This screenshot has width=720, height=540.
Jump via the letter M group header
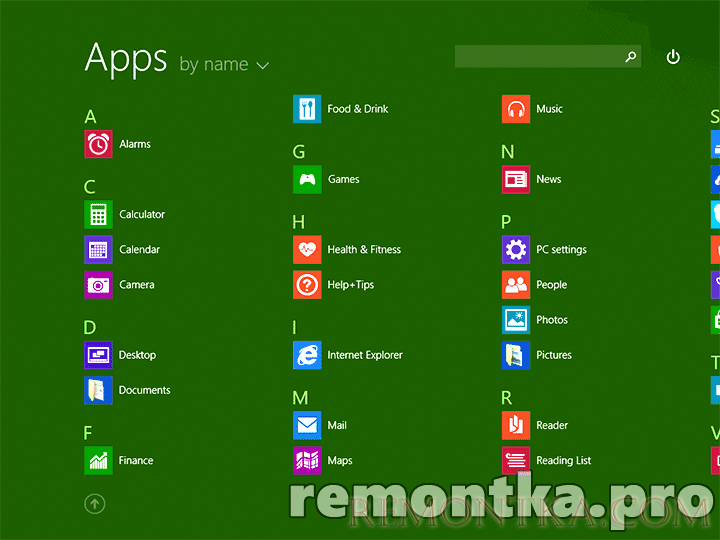(300, 398)
